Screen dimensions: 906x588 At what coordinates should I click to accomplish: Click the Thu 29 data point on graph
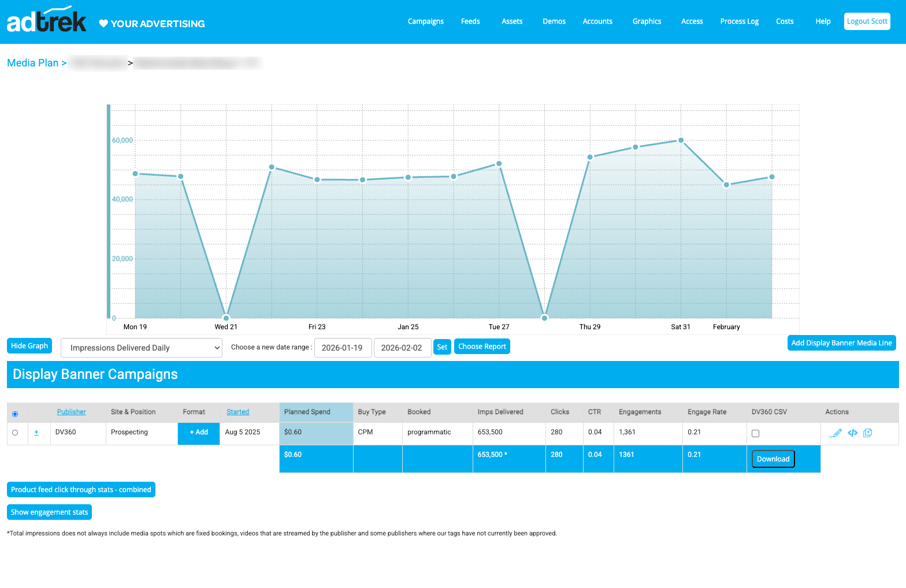590,157
